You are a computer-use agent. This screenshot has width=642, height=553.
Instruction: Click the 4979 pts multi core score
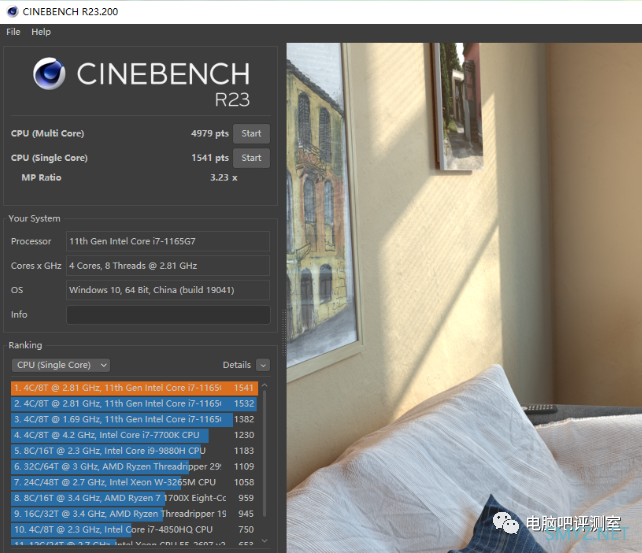tap(210, 134)
